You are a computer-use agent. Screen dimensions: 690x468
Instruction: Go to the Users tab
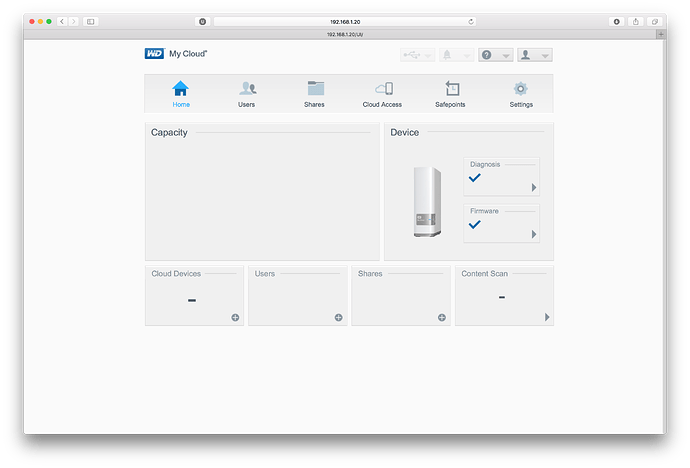[x=247, y=94]
